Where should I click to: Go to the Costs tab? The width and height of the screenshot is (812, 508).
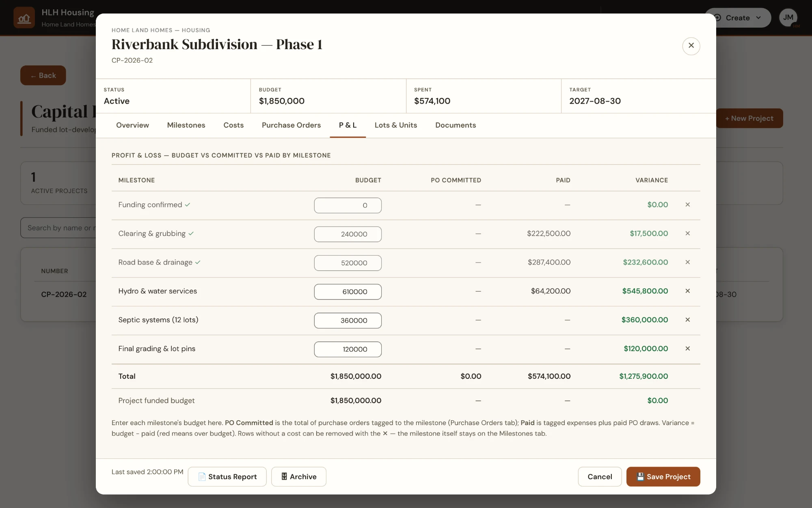tap(233, 125)
